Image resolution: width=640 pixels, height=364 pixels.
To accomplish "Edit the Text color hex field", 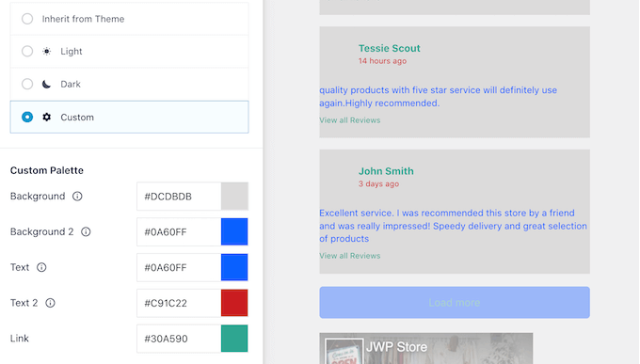I will [x=179, y=267].
